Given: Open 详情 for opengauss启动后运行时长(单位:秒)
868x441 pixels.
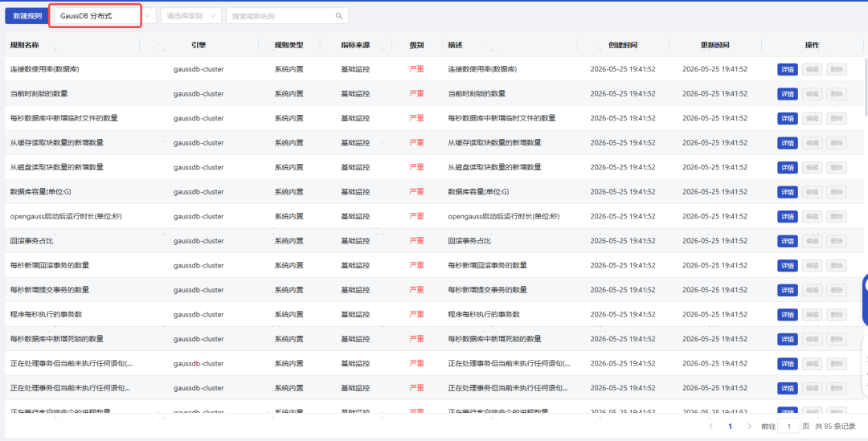Looking at the screenshot, I should tap(787, 217).
